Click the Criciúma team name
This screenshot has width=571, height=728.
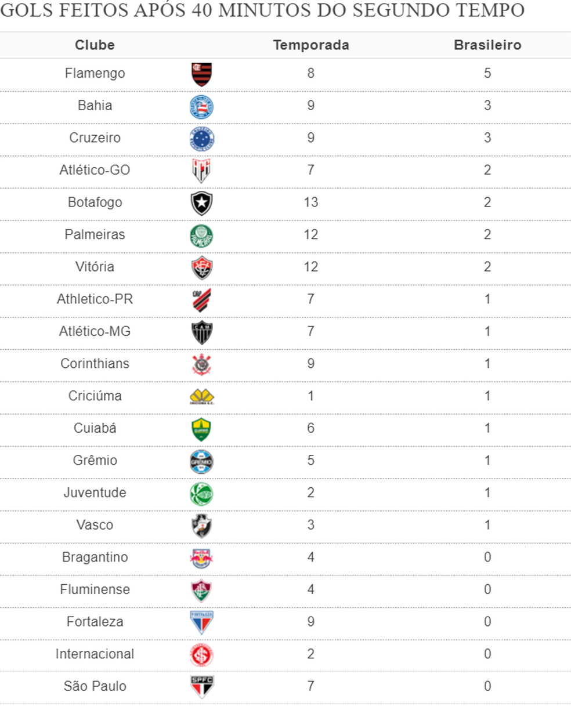[95, 396]
